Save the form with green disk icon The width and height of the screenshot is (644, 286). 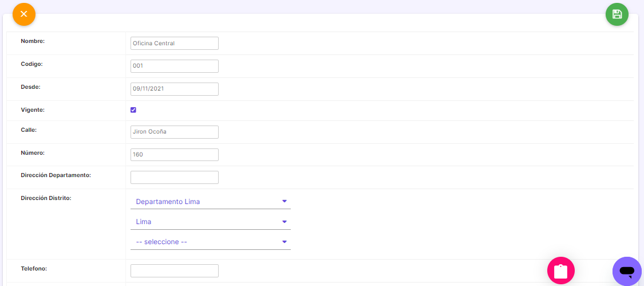617,14
